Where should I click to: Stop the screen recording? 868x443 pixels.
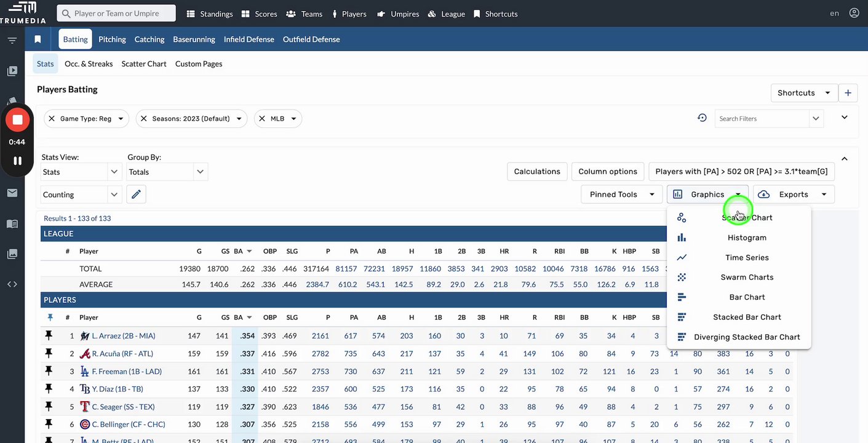coord(17,120)
